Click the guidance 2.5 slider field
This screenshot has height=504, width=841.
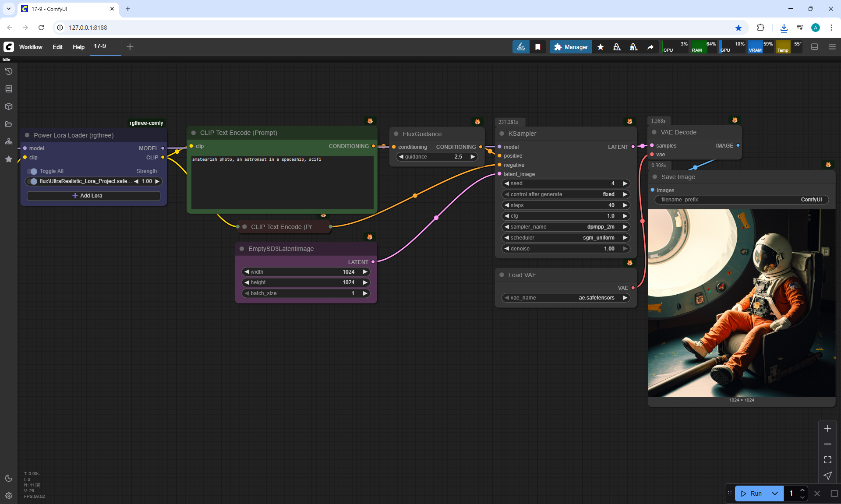pos(437,157)
